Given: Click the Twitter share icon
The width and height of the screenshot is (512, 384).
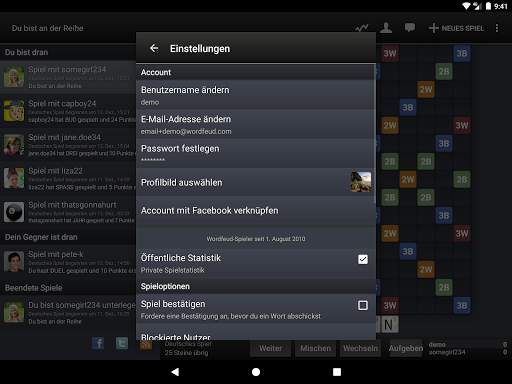Looking at the screenshot, I should (x=122, y=343).
